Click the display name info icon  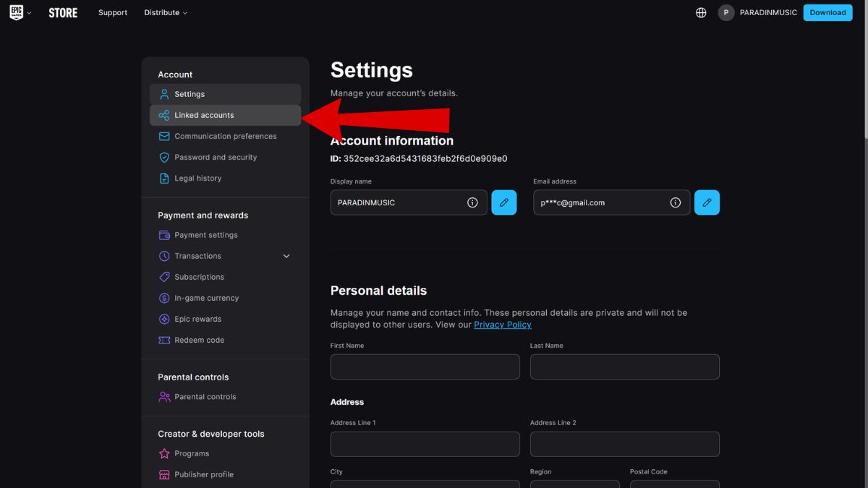tap(472, 202)
